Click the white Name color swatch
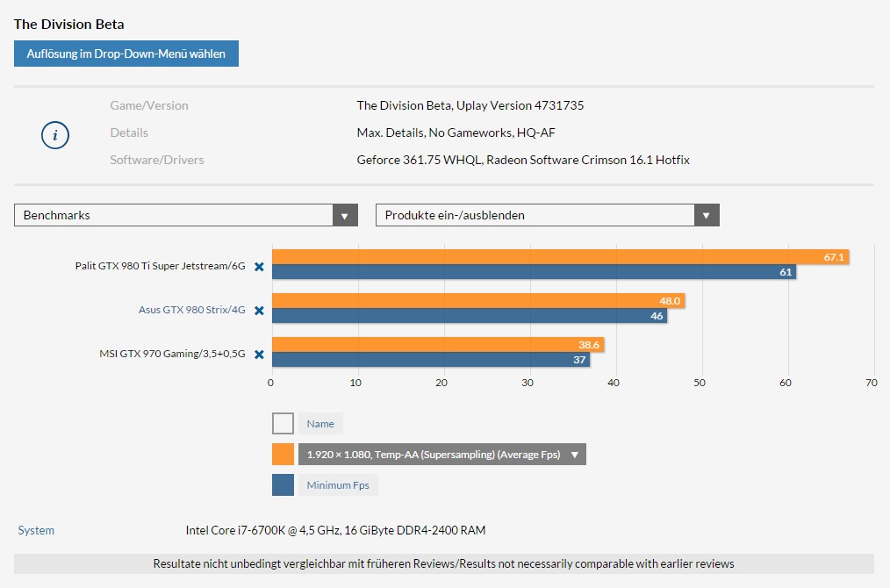This screenshot has width=890, height=588. (x=283, y=423)
